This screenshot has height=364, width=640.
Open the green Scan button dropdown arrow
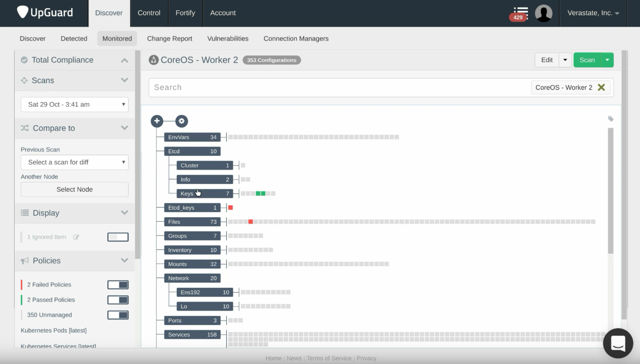tap(607, 60)
